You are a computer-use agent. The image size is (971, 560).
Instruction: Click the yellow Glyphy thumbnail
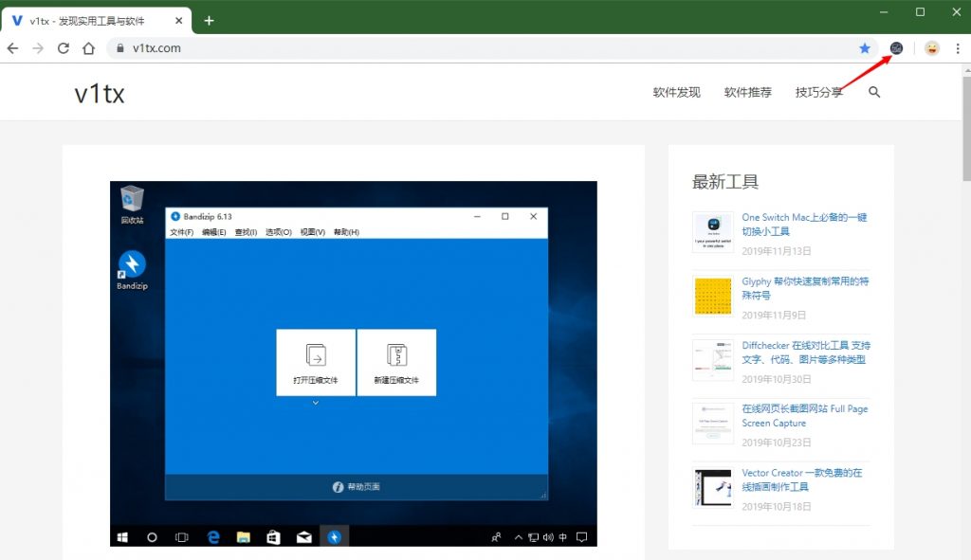click(713, 296)
